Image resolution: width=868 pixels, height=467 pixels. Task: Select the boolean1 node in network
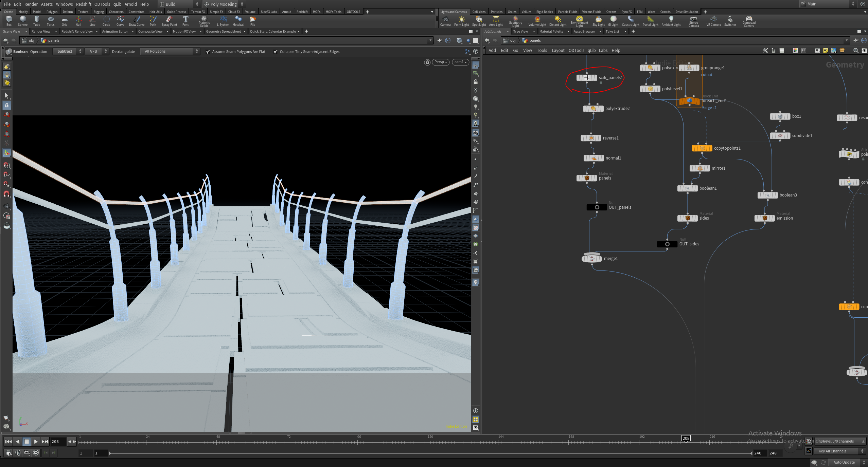pos(688,188)
